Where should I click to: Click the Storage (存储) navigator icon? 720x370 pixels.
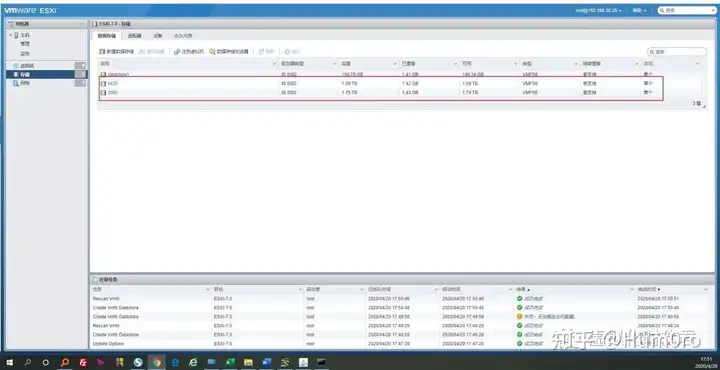[x=16, y=74]
